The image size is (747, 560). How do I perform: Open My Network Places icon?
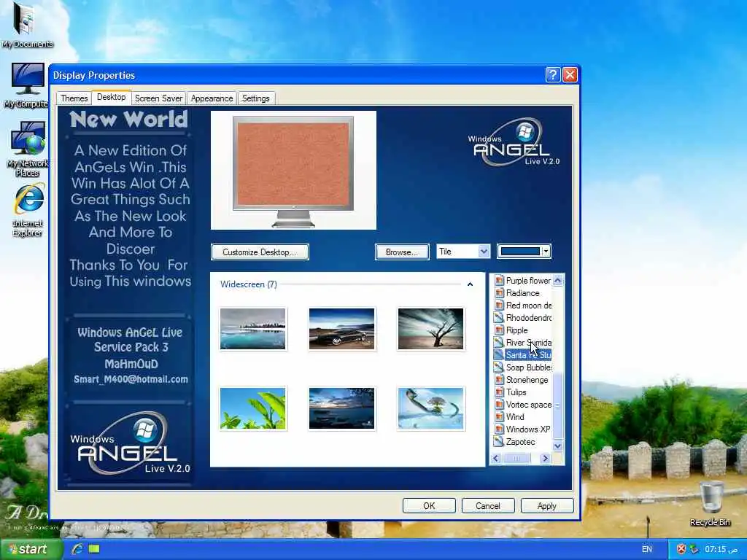[x=27, y=149]
